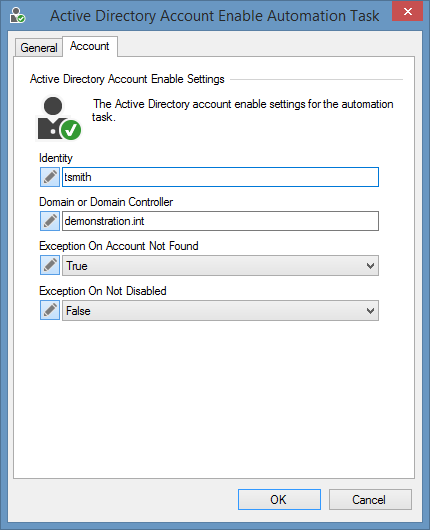Open the Exception On Not Disabled dropdown
The height and width of the screenshot is (530, 430).
coord(220,311)
